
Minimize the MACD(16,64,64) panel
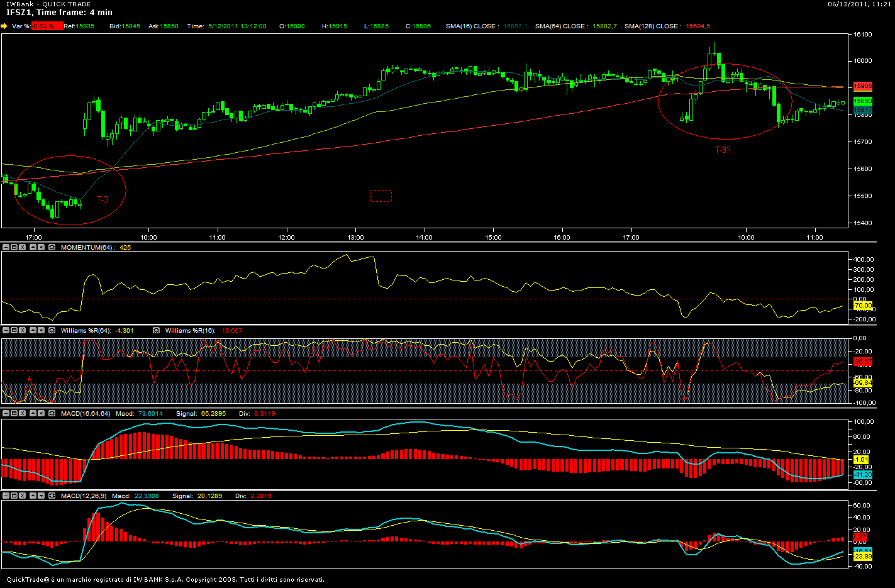click(x=6, y=413)
